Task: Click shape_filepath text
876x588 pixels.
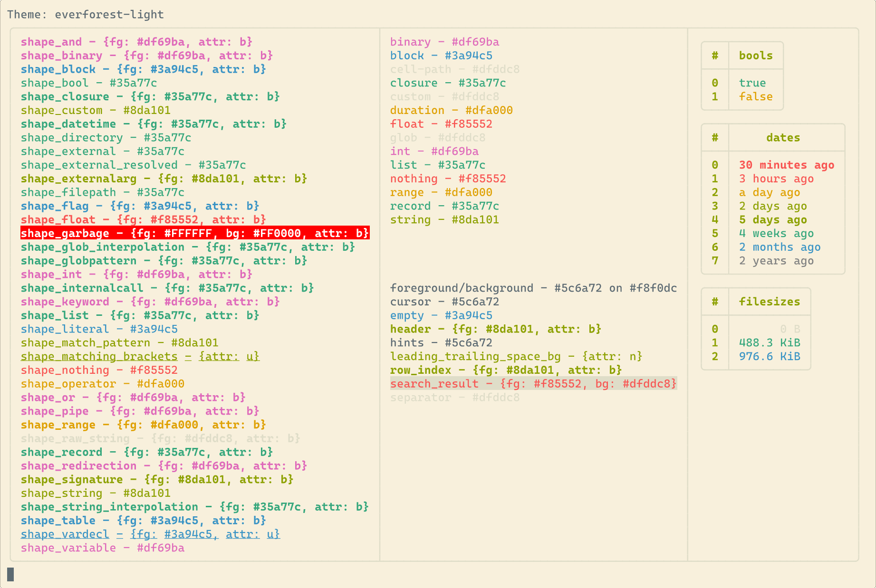Action: point(103,193)
